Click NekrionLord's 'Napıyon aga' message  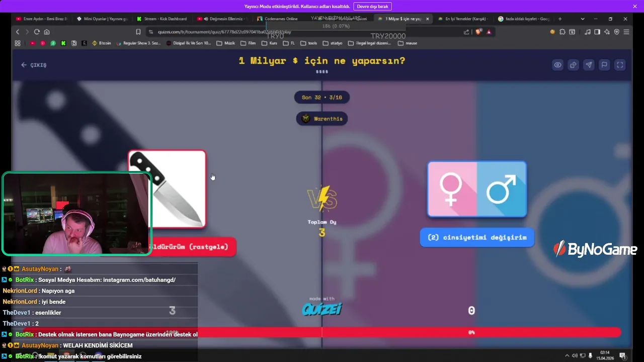pyautogui.click(x=39, y=291)
